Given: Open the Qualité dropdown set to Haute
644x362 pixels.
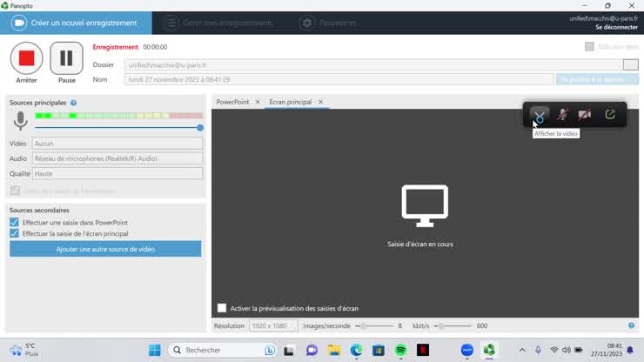Looking at the screenshot, I should coord(117,173).
